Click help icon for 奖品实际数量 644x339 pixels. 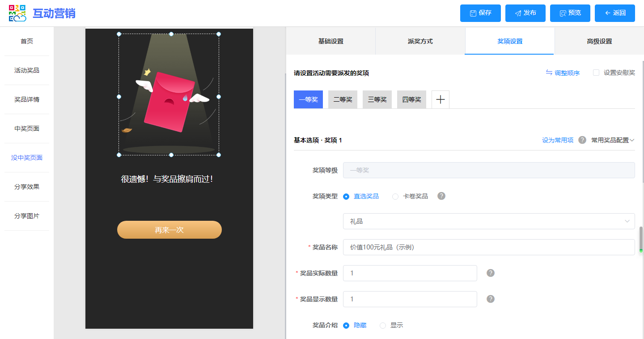(491, 273)
